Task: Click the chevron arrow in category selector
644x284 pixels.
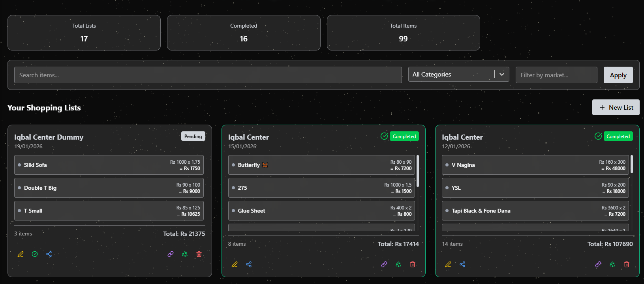Action: (502, 75)
